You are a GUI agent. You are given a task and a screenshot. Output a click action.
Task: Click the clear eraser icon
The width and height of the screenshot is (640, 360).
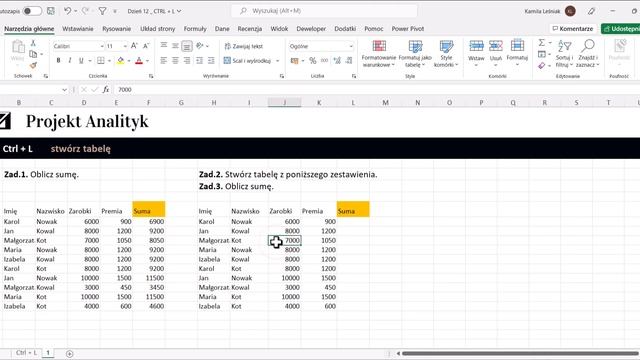pos(542,65)
